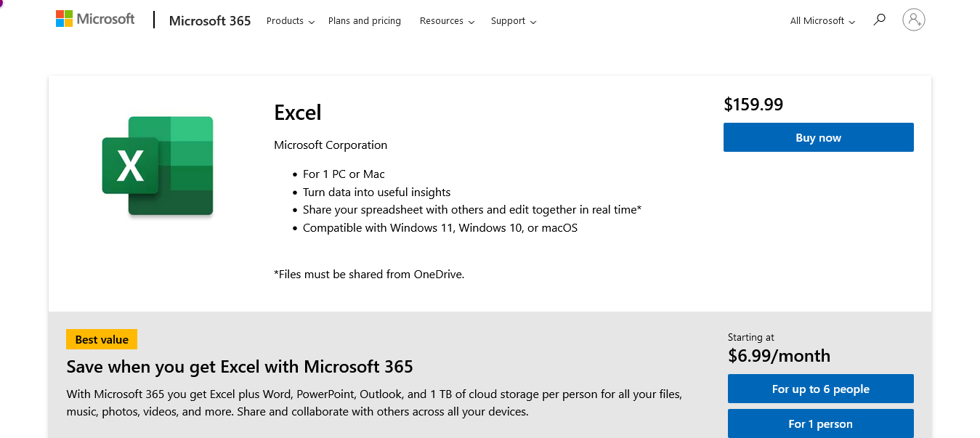Expand the All Microsoft menu
980x438 pixels.
822,21
